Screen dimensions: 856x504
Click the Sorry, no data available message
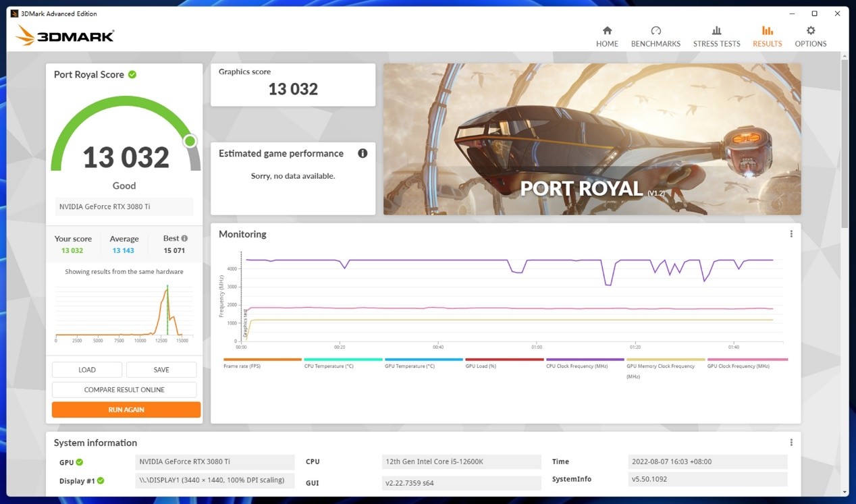coord(293,175)
